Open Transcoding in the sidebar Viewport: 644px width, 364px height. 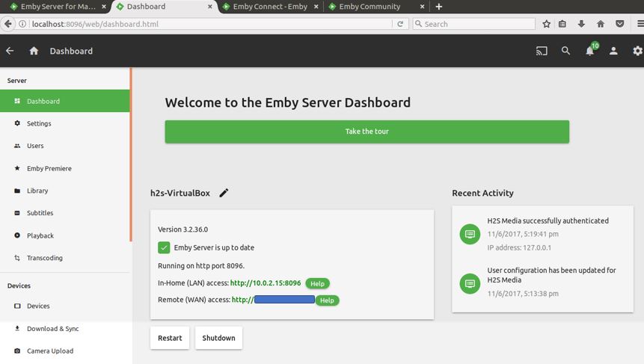click(x=65, y=258)
